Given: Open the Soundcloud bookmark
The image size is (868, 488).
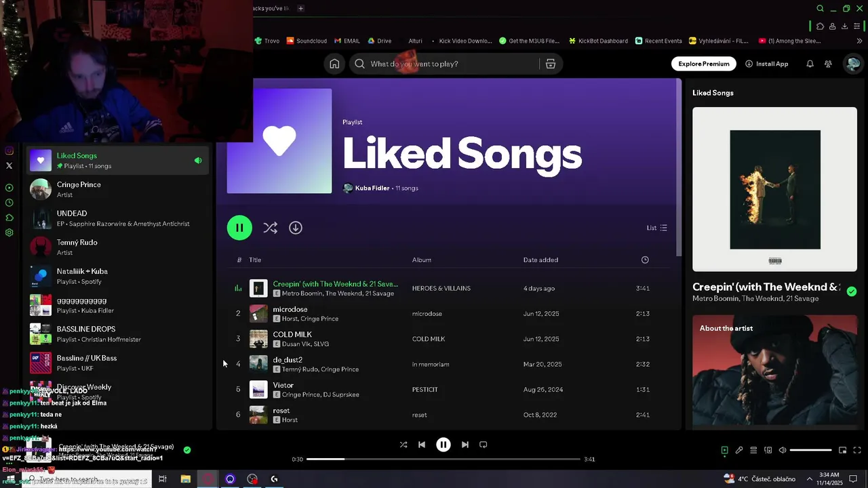Looking at the screenshot, I should coord(307,41).
